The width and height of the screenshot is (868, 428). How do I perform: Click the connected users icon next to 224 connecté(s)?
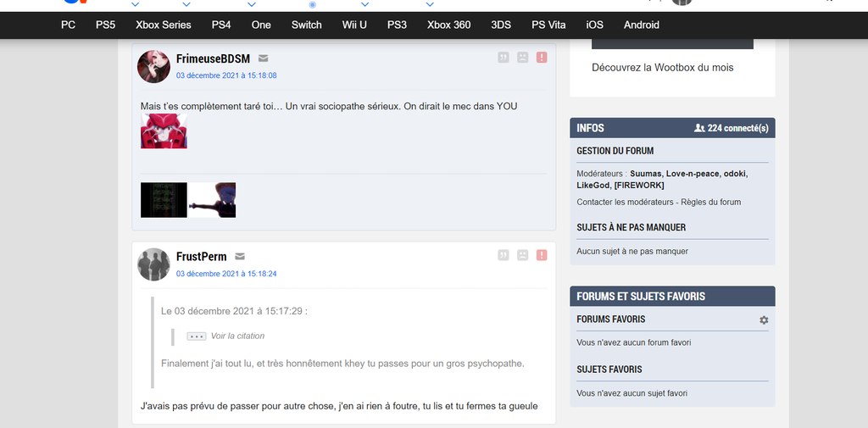[699, 128]
